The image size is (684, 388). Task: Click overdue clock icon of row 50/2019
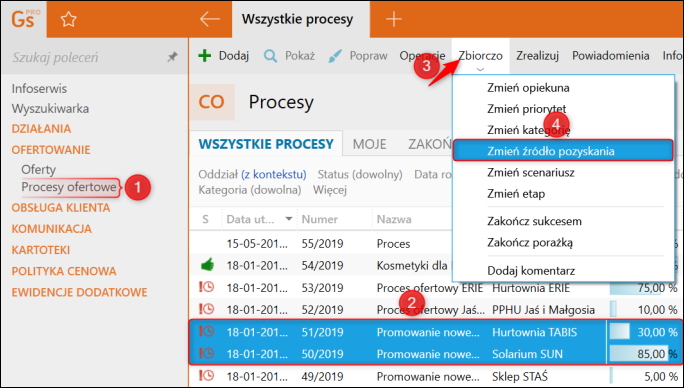[206, 353]
